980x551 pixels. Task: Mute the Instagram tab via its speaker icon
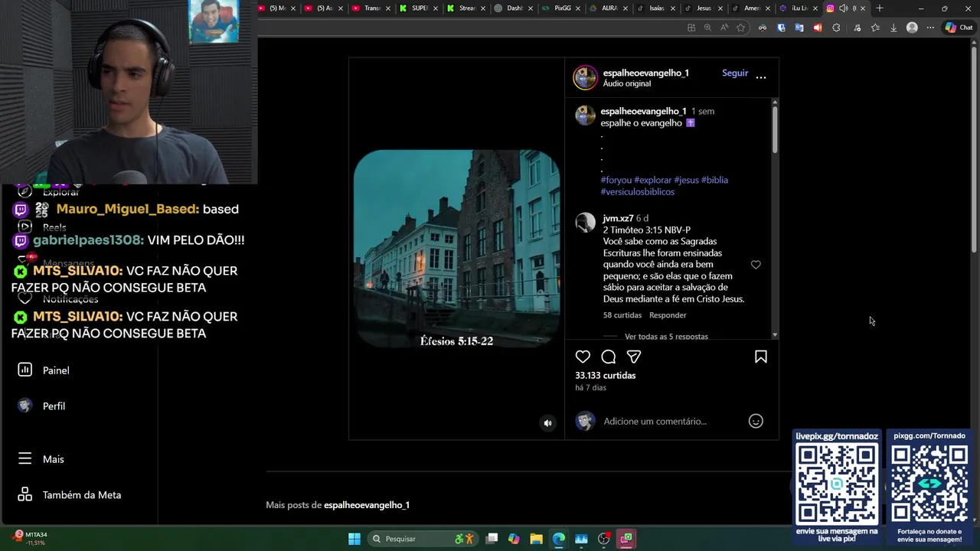[843, 8]
